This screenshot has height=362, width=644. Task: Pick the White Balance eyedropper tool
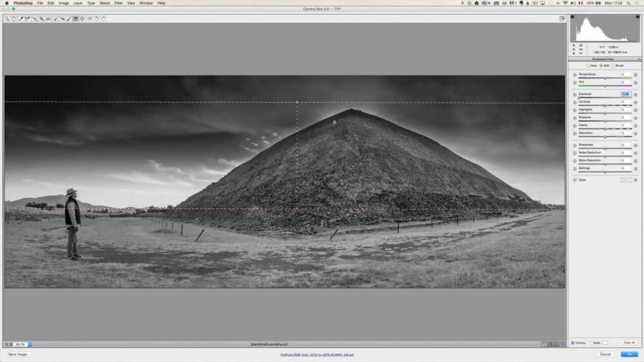(21, 19)
